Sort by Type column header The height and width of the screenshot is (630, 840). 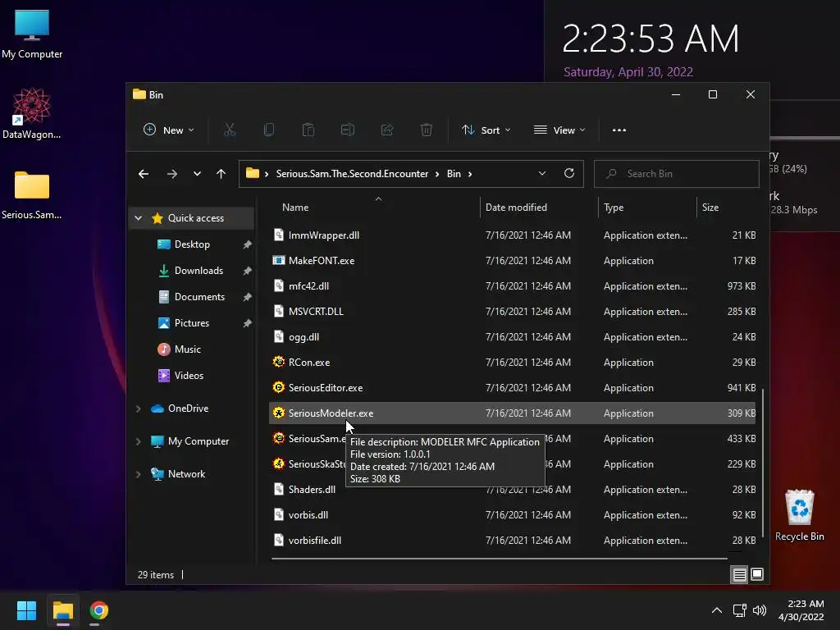click(x=614, y=208)
